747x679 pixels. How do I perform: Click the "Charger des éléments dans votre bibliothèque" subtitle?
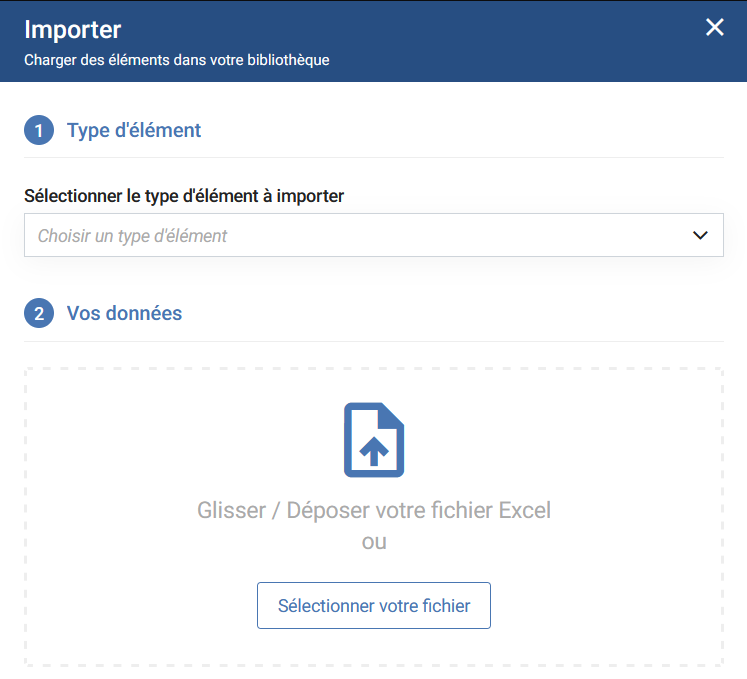pyautogui.click(x=176, y=60)
